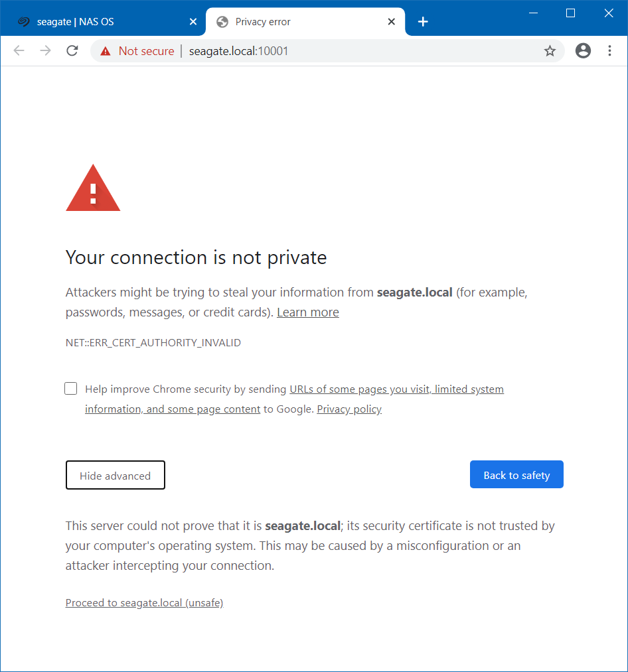Click the red warning triangle image
628x672 pixels.
click(x=93, y=188)
